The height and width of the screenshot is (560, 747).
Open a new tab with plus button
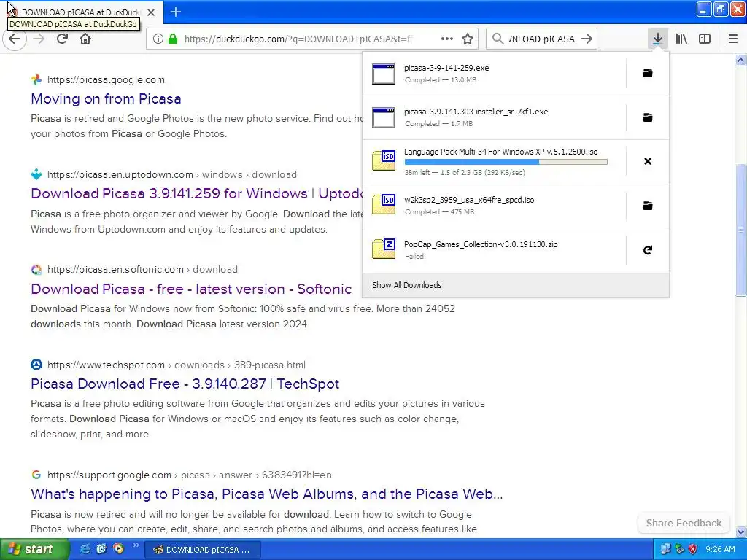coord(175,12)
